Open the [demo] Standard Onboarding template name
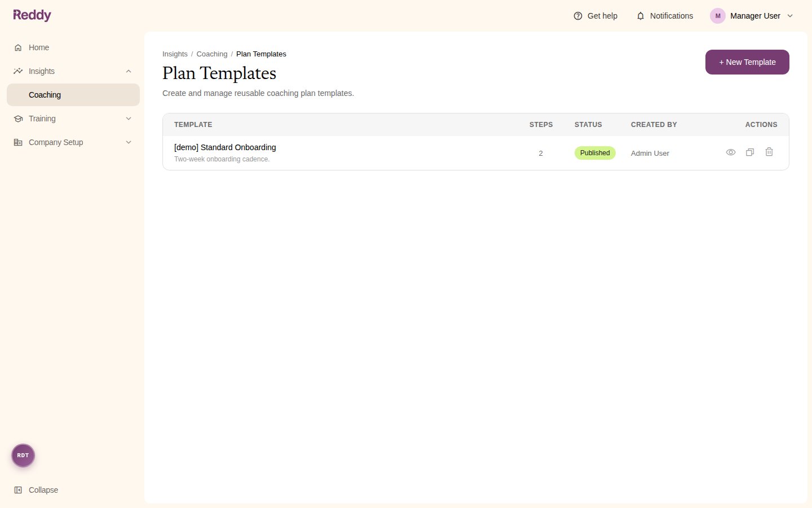 225,147
